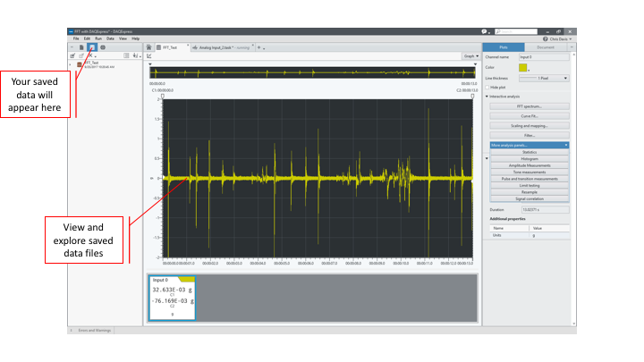Collapse the Interactive analysis section
The width and height of the screenshot is (644, 362).
[487, 96]
